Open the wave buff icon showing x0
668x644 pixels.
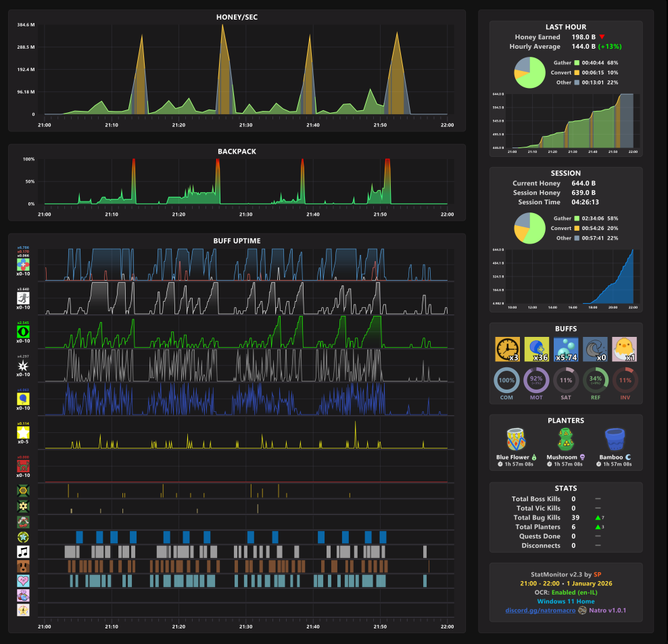click(x=595, y=348)
